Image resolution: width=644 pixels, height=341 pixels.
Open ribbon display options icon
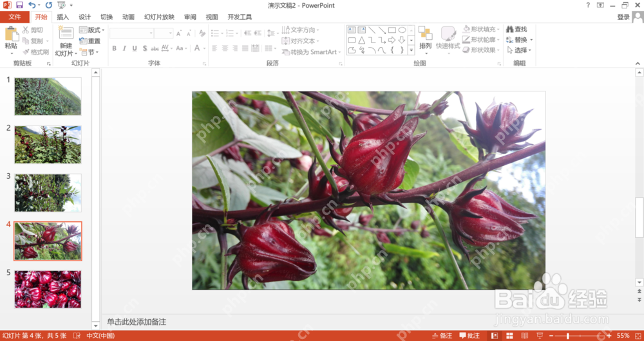(x=600, y=5)
